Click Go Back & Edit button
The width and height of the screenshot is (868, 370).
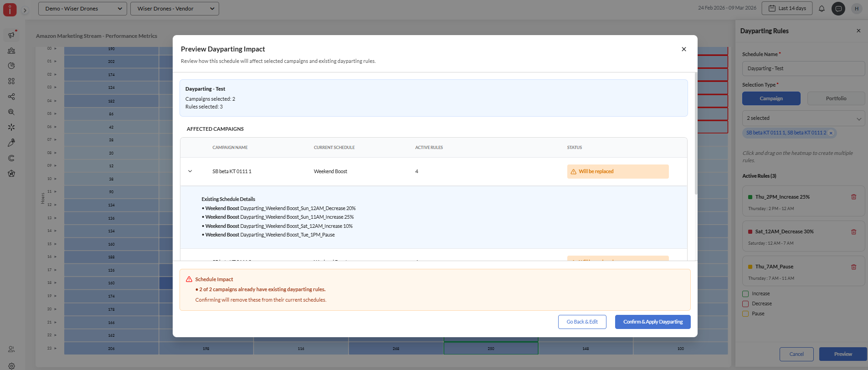pos(582,322)
